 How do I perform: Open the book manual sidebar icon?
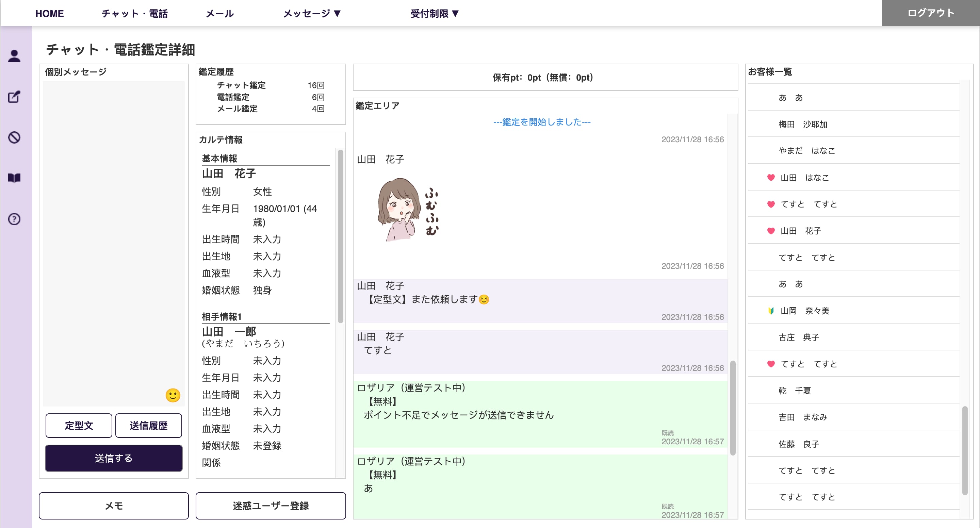click(14, 178)
